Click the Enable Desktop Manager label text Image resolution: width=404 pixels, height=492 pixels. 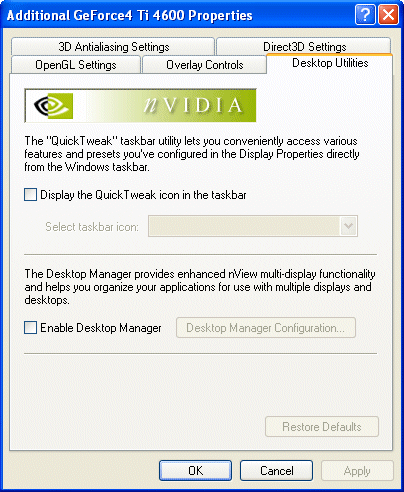pyautogui.click(x=101, y=328)
